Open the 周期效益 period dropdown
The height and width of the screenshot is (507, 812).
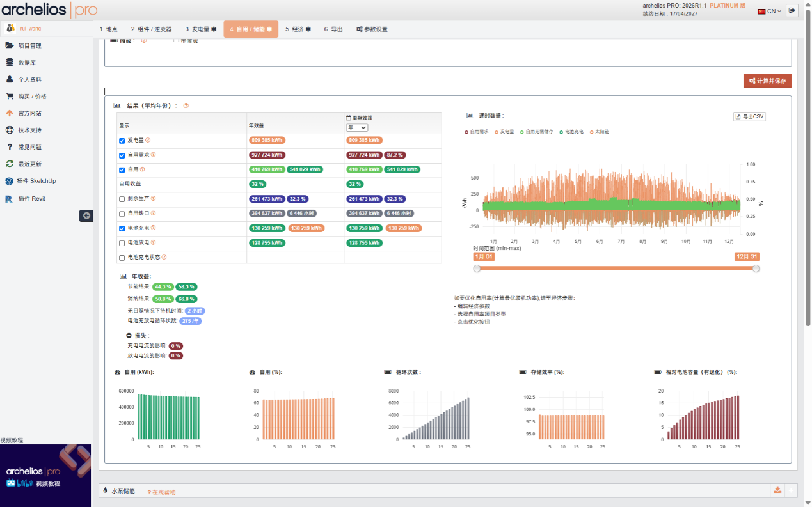[x=357, y=128]
